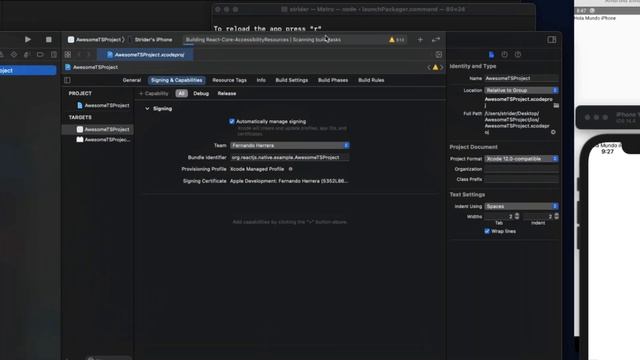This screenshot has height=360, width=640.
Task: Open the General tab
Action: pyautogui.click(x=131, y=80)
